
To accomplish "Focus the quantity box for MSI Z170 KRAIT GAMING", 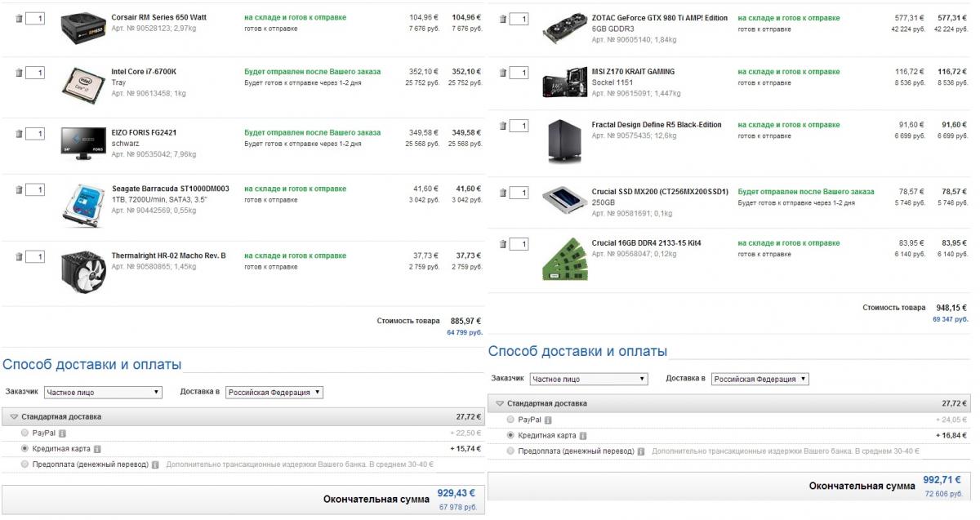I will (519, 73).
